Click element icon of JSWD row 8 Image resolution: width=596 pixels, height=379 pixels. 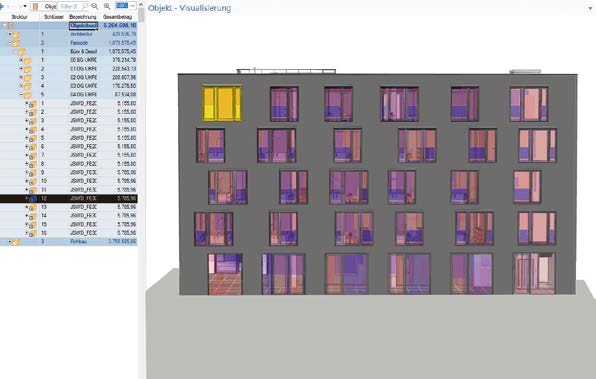coord(33,164)
